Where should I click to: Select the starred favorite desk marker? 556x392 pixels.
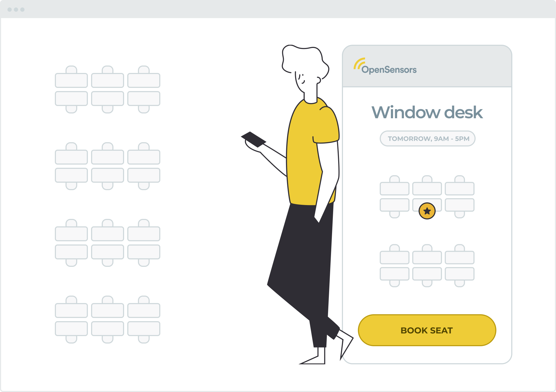click(427, 211)
